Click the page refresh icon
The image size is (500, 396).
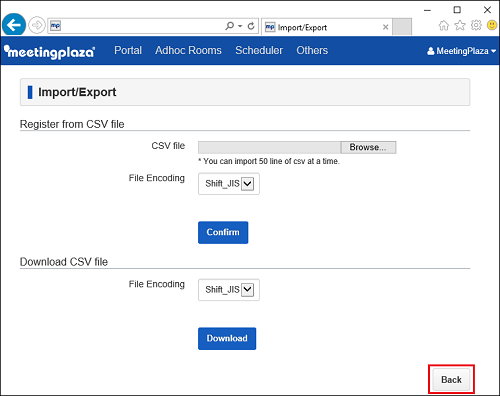[x=251, y=26]
